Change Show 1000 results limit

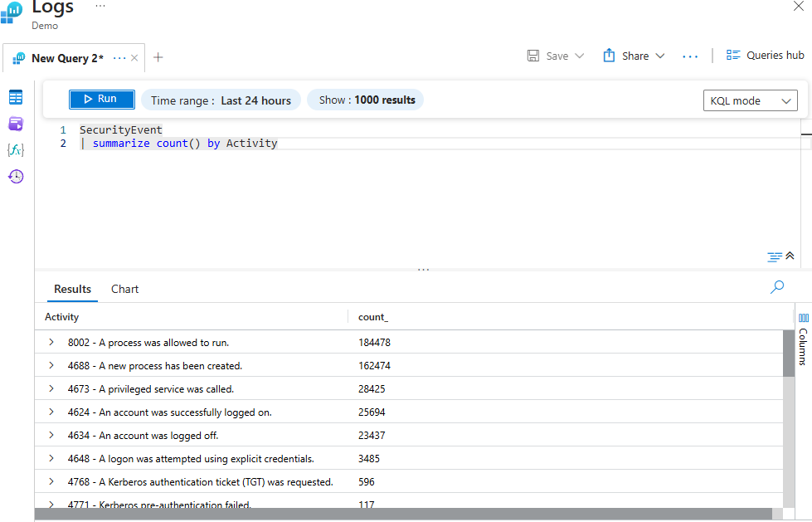click(x=366, y=100)
